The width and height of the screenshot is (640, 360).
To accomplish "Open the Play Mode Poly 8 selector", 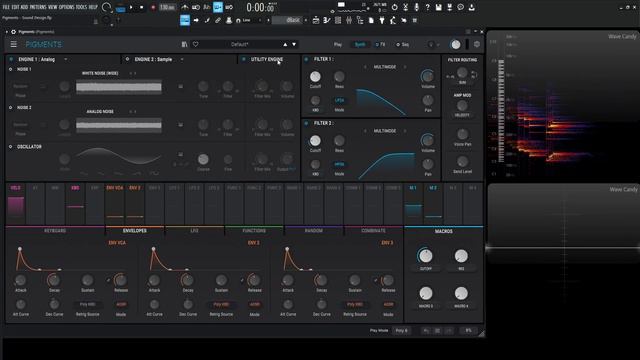I will click(x=402, y=331).
